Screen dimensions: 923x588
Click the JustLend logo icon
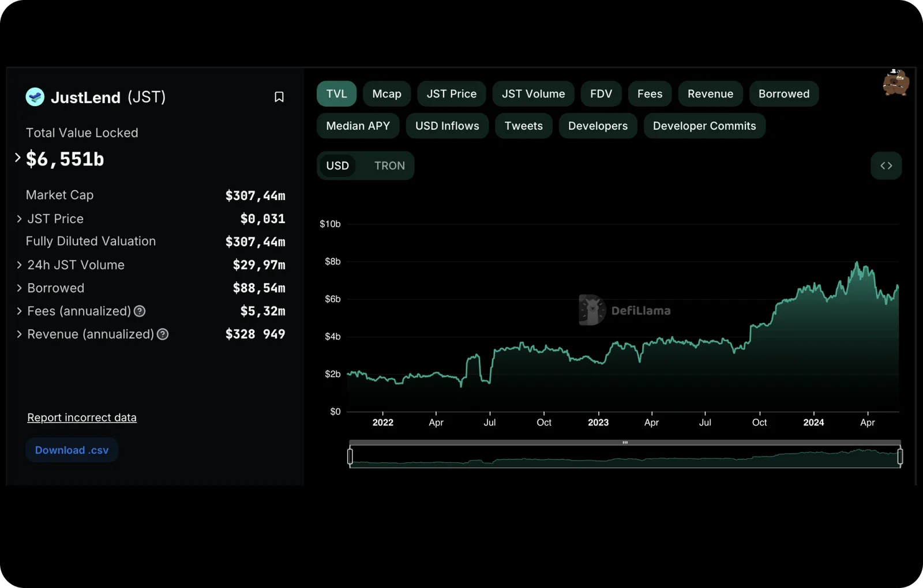coord(35,97)
